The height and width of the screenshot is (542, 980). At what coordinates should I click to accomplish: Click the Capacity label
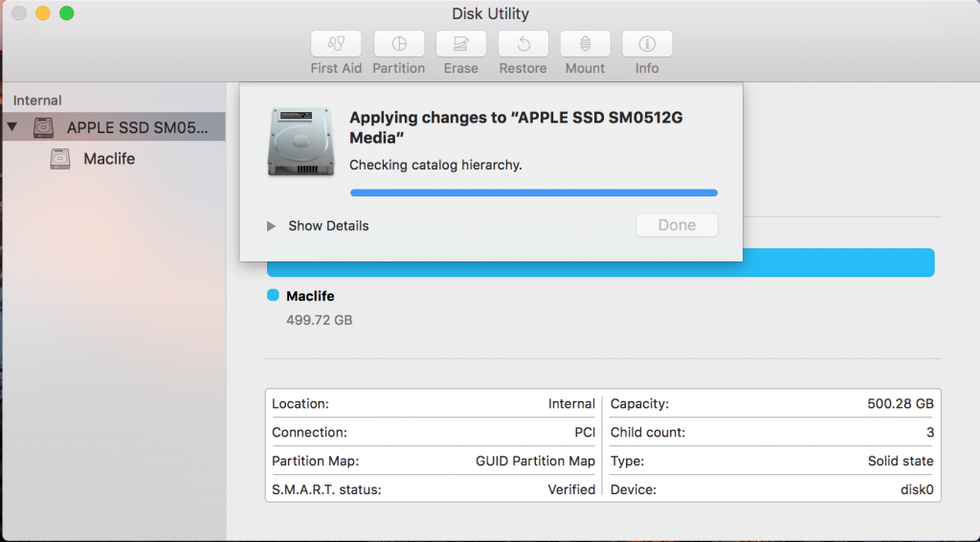(639, 404)
